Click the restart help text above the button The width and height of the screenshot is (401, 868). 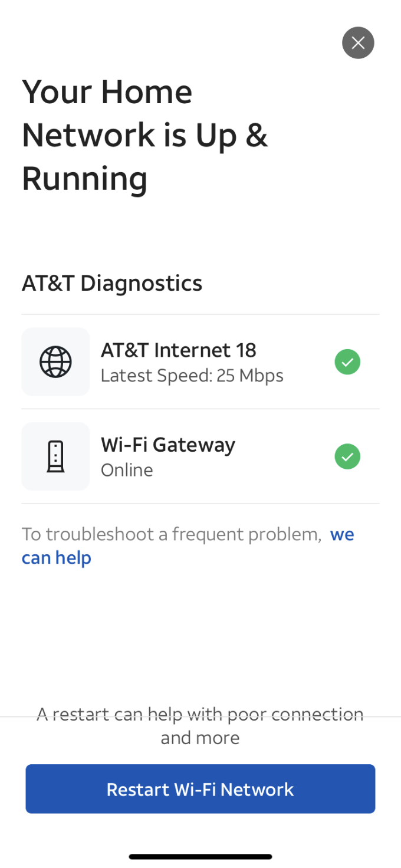[200, 725]
